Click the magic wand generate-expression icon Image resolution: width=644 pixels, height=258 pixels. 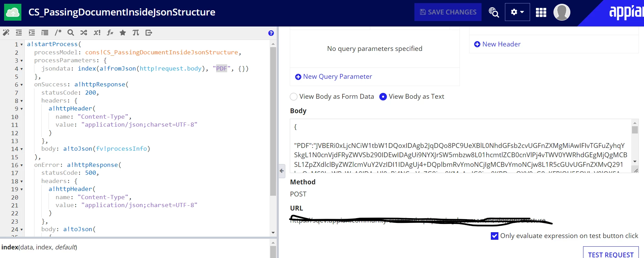6,33
